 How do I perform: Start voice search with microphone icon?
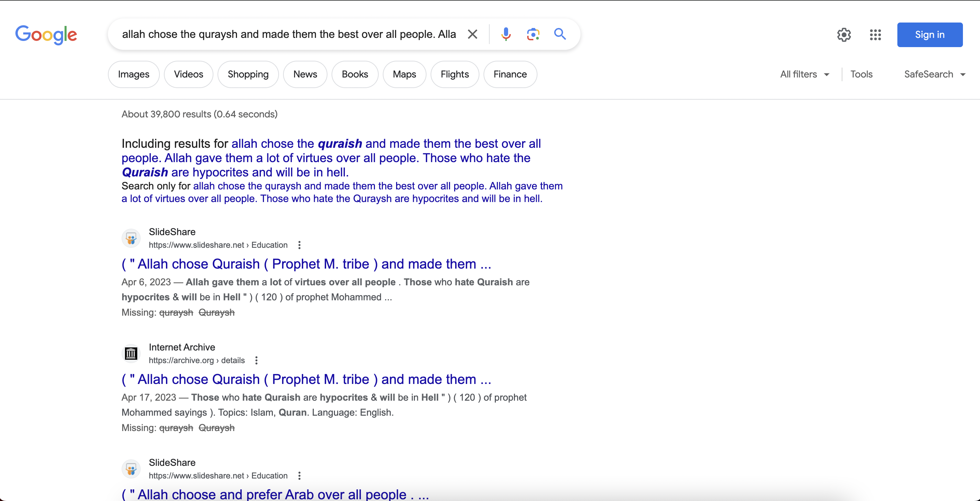(506, 34)
